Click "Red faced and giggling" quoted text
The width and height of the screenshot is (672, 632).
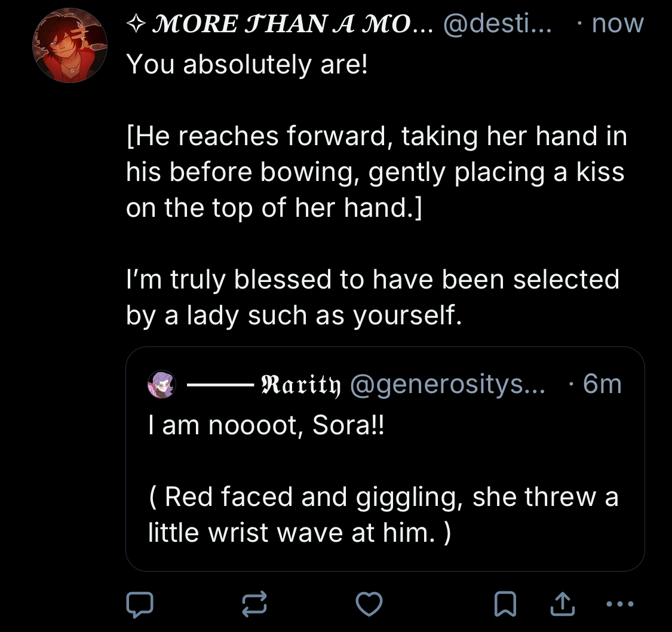point(382,514)
